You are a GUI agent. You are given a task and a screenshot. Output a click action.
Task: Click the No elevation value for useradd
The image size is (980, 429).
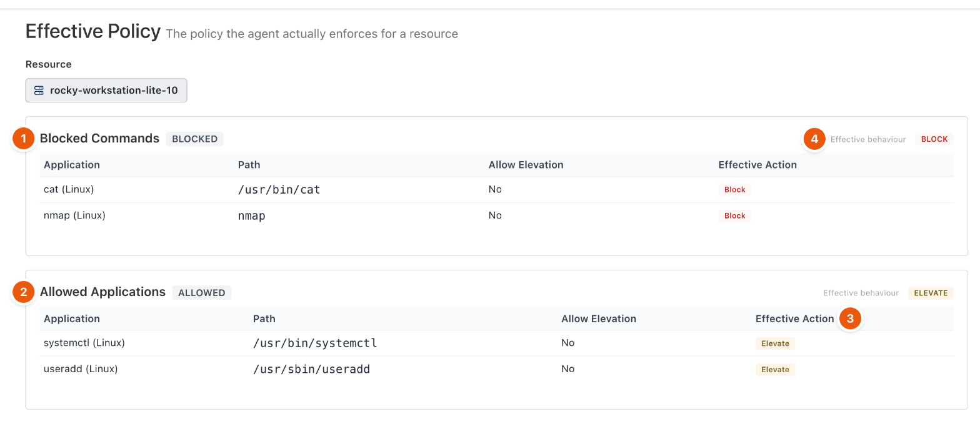(567, 369)
